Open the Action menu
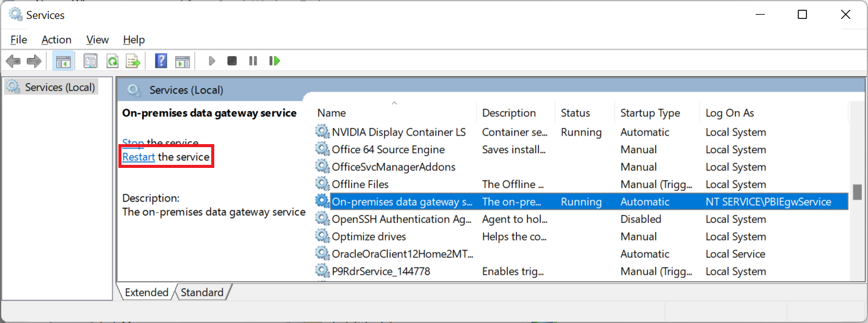Image resolution: width=868 pixels, height=323 pixels. [x=56, y=40]
